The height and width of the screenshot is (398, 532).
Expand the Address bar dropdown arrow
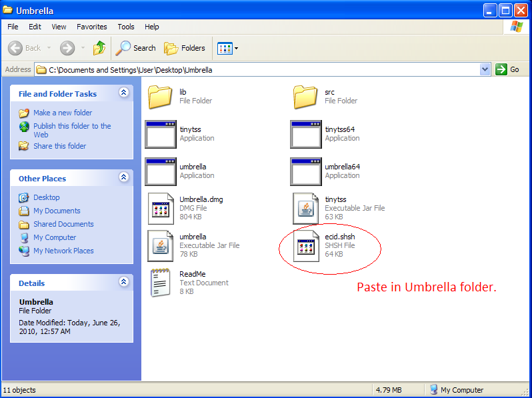(485, 69)
